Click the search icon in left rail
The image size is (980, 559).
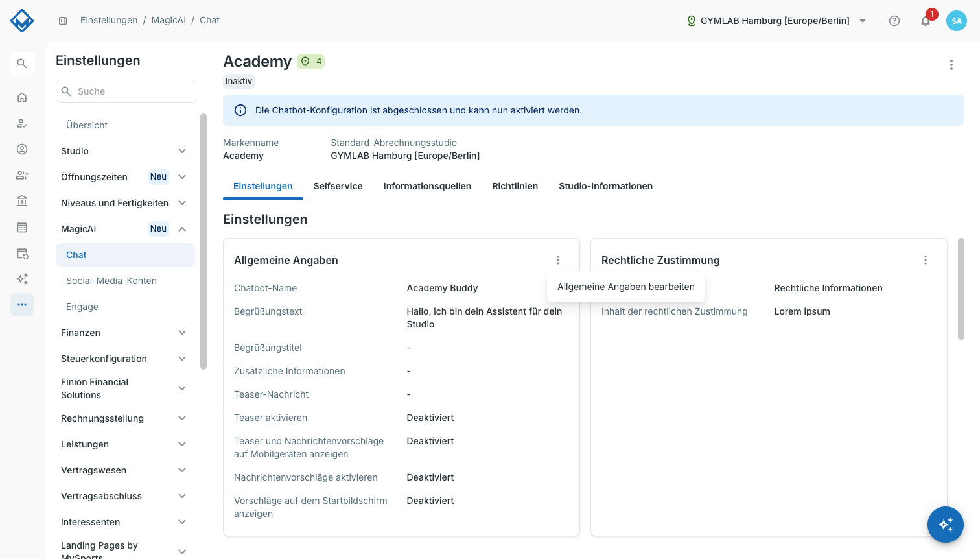pyautogui.click(x=22, y=64)
